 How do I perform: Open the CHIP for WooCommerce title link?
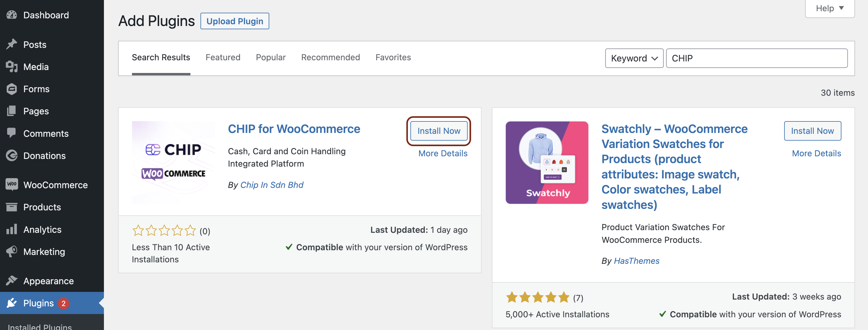coord(294,129)
